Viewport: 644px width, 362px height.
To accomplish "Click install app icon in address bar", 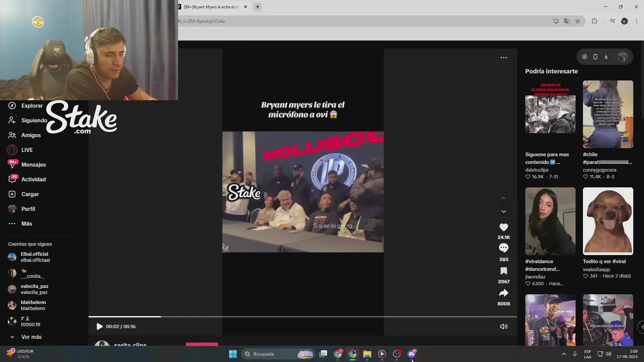I will click(556, 21).
